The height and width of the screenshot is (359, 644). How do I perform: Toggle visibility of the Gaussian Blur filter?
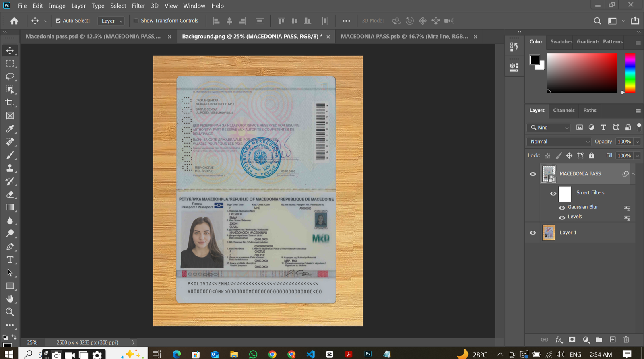[562, 208]
